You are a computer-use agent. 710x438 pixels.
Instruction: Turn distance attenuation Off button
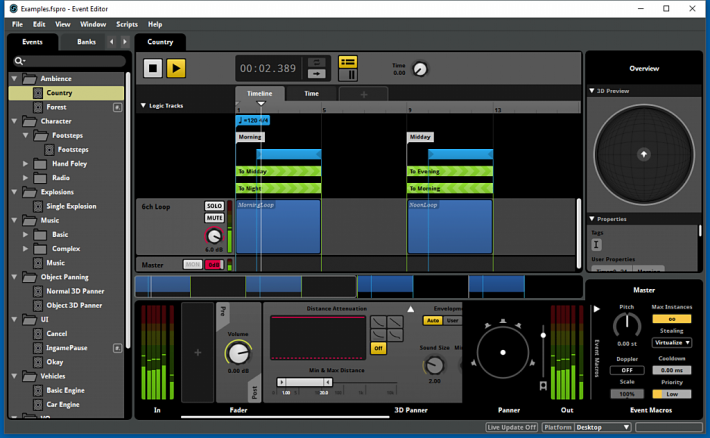pyautogui.click(x=378, y=348)
